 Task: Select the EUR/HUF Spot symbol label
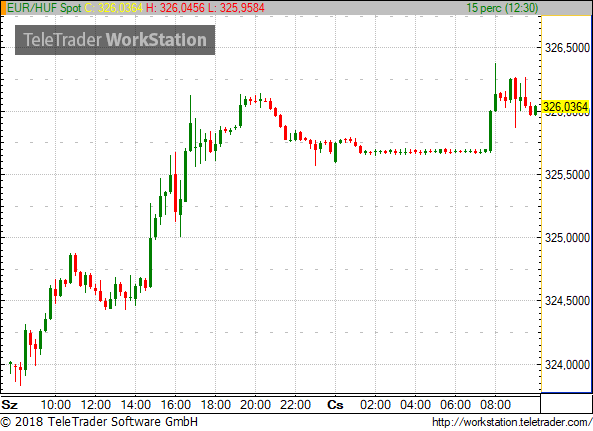point(44,8)
